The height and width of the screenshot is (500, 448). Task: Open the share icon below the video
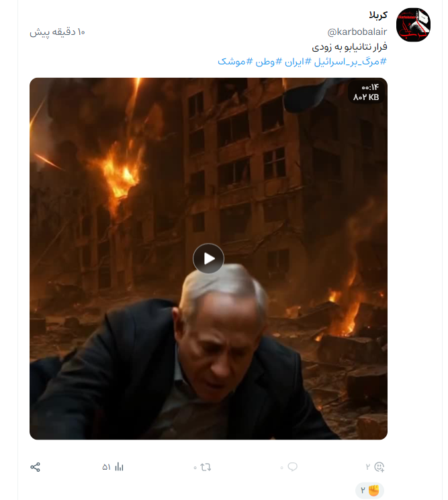(35, 467)
